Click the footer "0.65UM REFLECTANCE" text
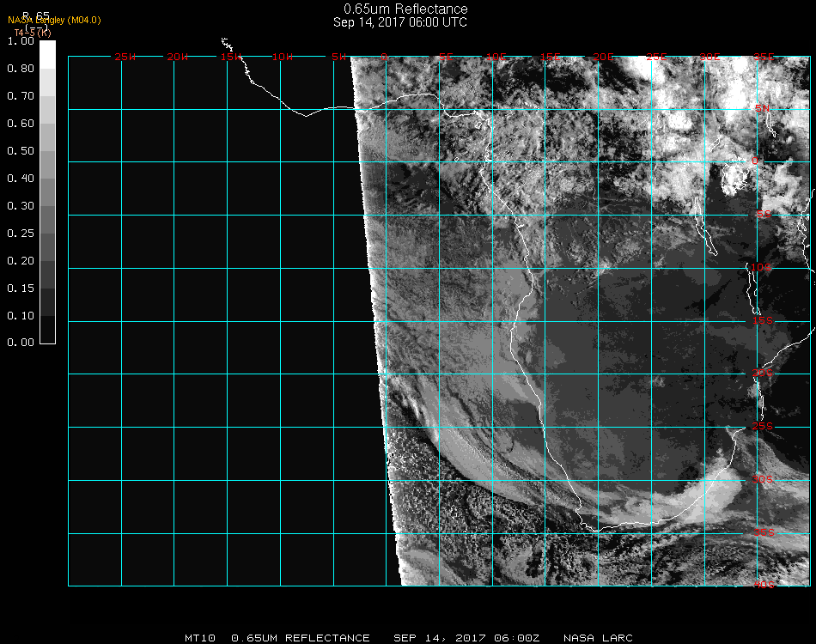Screen dimensions: 816x644 [x=301, y=638]
